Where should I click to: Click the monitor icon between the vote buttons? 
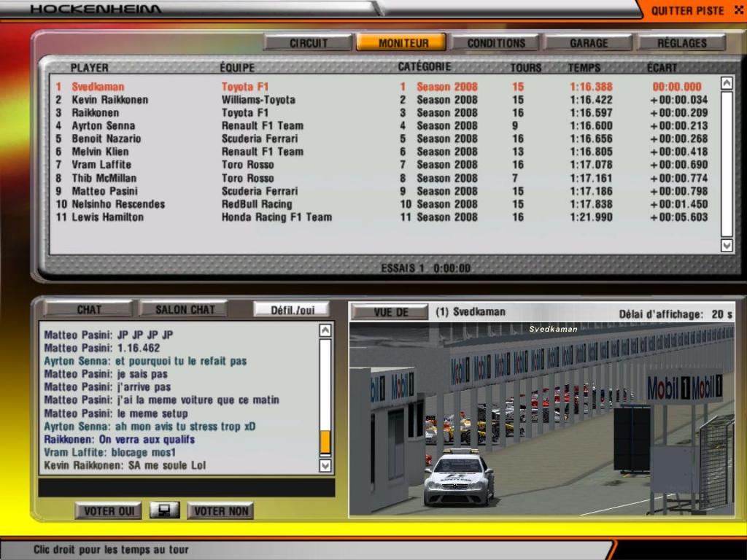164,510
